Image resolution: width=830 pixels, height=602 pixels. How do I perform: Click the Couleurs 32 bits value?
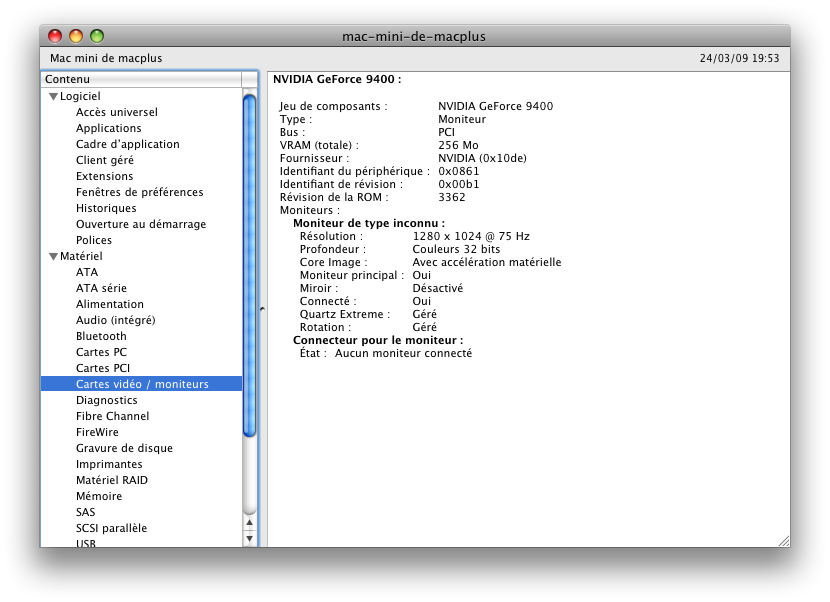click(x=456, y=249)
